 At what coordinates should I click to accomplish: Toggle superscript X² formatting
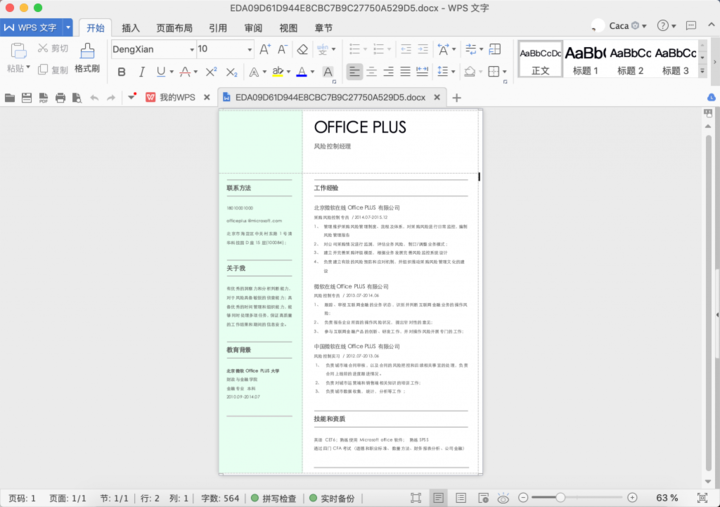(x=211, y=72)
